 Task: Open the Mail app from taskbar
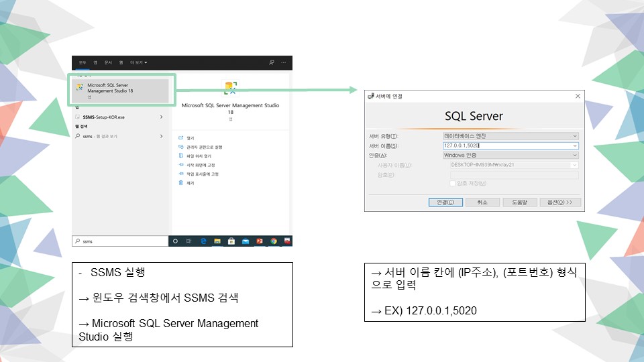pyautogui.click(x=246, y=241)
